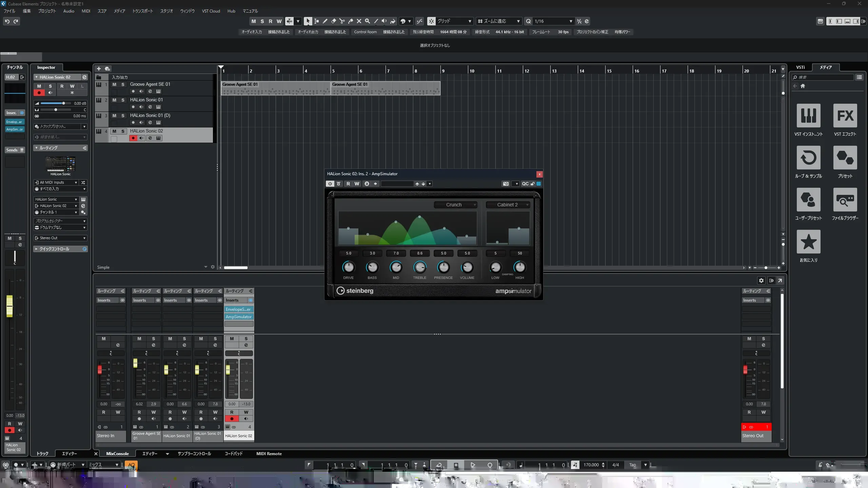The width and height of the screenshot is (868, 488).
Task: Open the Cabinet 2 selection dropdown
Action: 508,205
